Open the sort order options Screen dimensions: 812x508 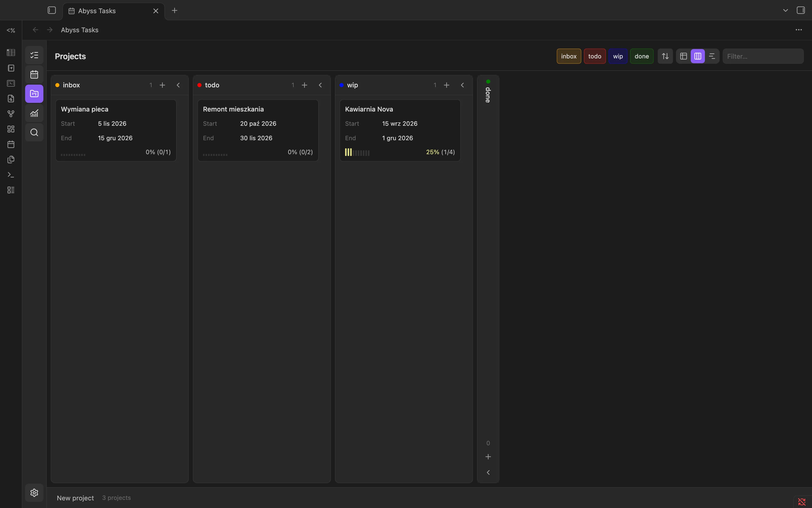(x=665, y=56)
